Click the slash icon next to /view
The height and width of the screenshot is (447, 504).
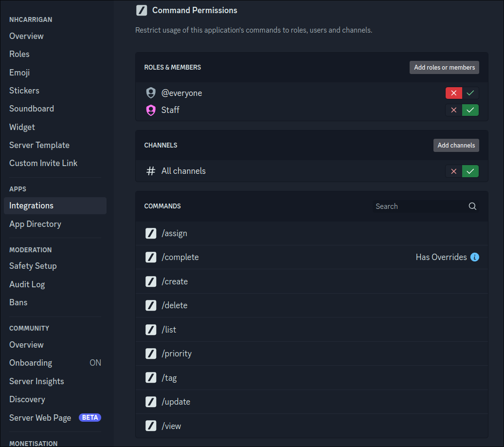pyautogui.click(x=151, y=426)
